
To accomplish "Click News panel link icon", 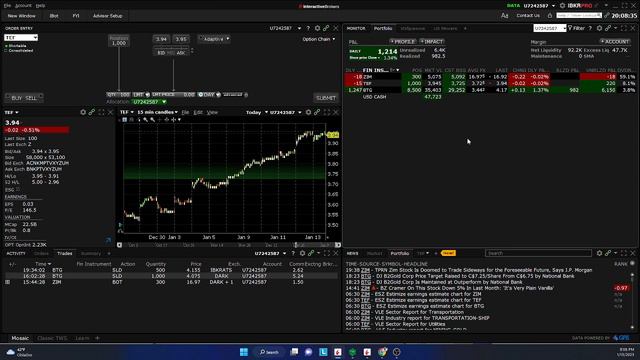I will 608,253.
